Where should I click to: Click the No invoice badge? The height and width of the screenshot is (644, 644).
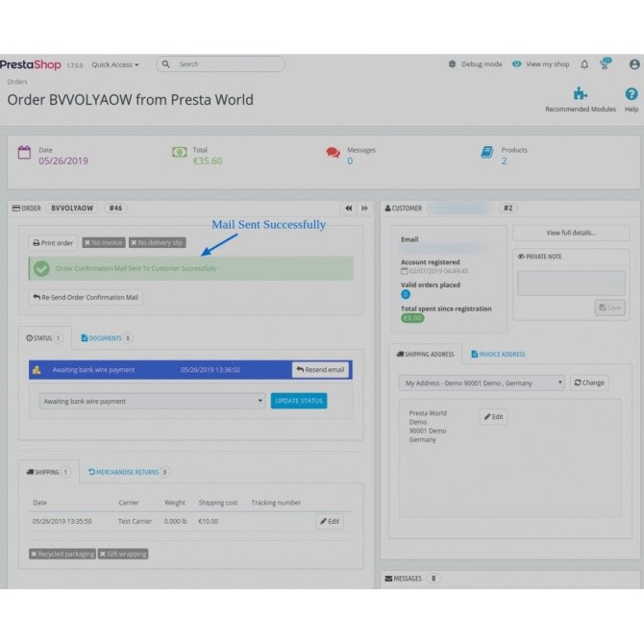click(104, 243)
